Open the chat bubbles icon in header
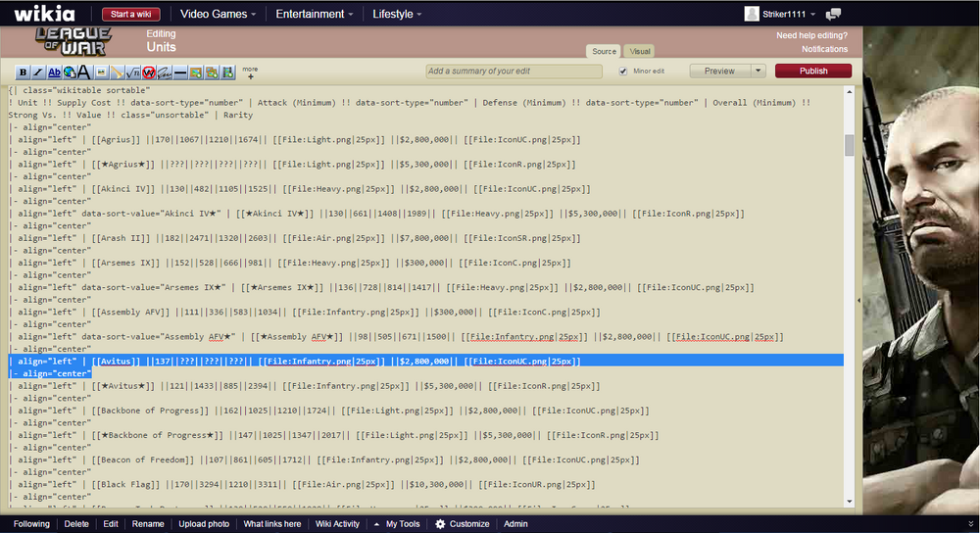The image size is (980, 533). (833, 15)
